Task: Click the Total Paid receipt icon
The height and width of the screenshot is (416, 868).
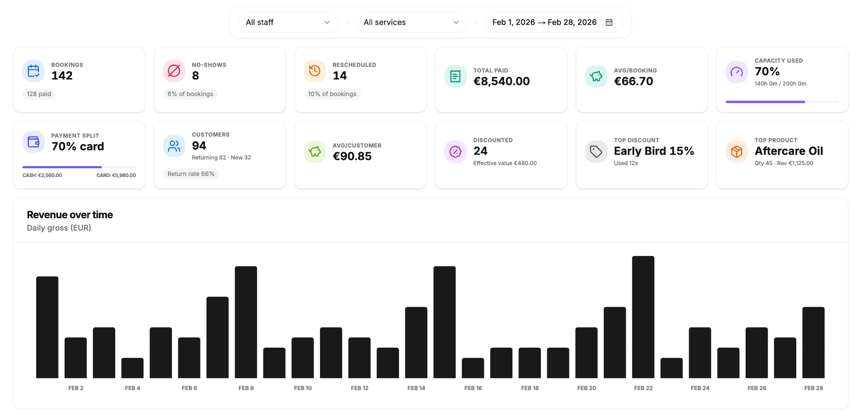Action: click(x=456, y=76)
